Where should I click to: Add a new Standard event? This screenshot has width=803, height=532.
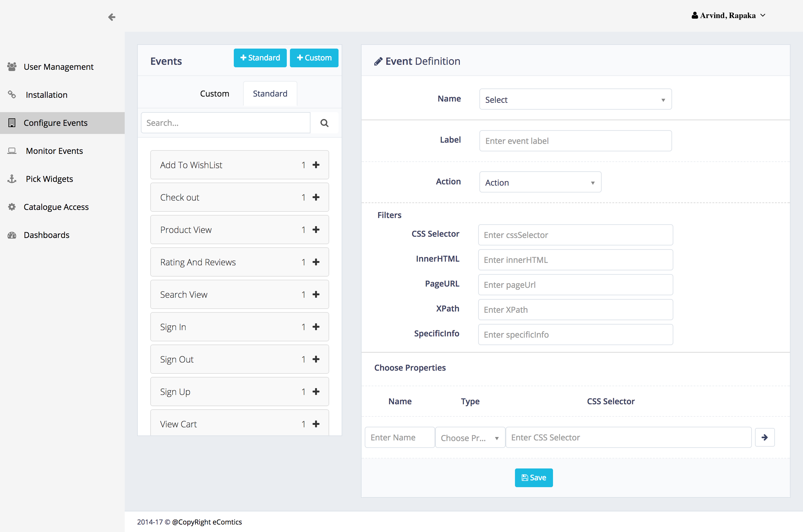[x=260, y=58]
